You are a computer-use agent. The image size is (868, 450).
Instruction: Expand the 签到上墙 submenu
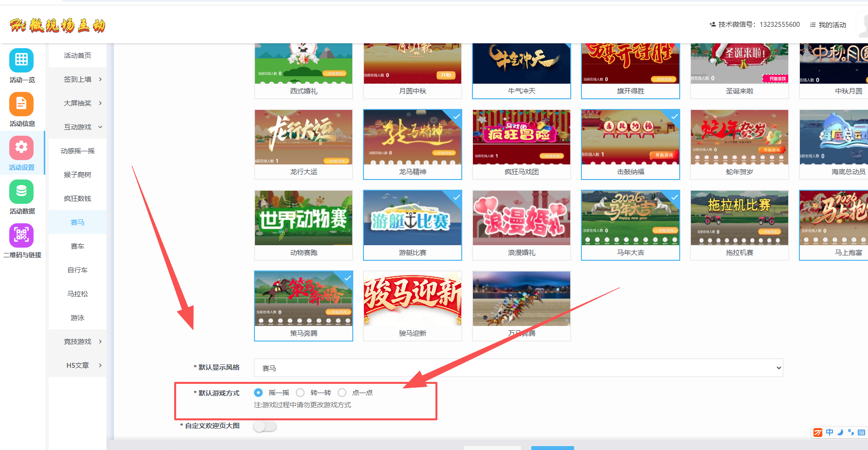pyautogui.click(x=78, y=79)
